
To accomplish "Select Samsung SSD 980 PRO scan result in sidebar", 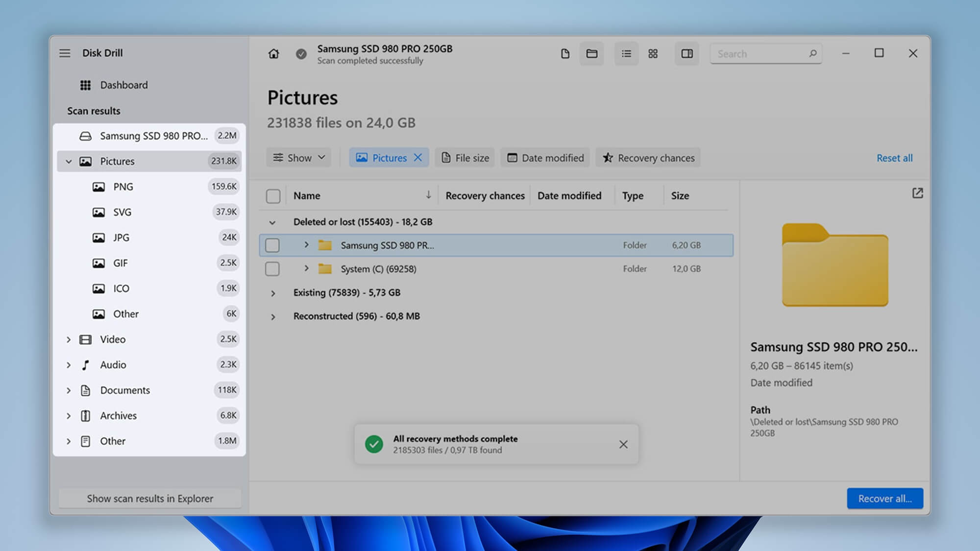I will [x=149, y=136].
